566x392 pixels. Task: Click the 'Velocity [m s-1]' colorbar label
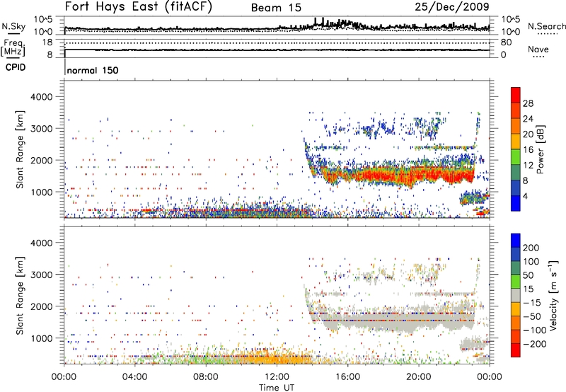tap(553, 295)
